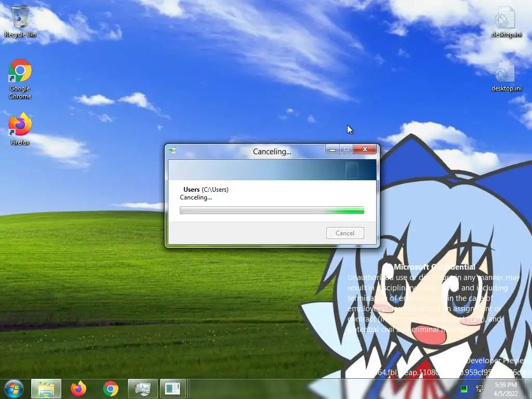
Task: Click the dialog's title bar icon
Action: coord(172,151)
